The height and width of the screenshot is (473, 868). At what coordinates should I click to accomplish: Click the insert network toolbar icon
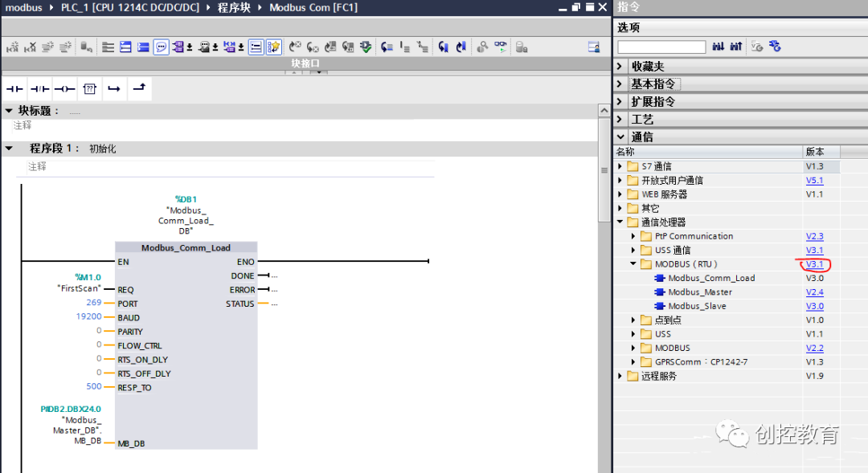[12, 47]
